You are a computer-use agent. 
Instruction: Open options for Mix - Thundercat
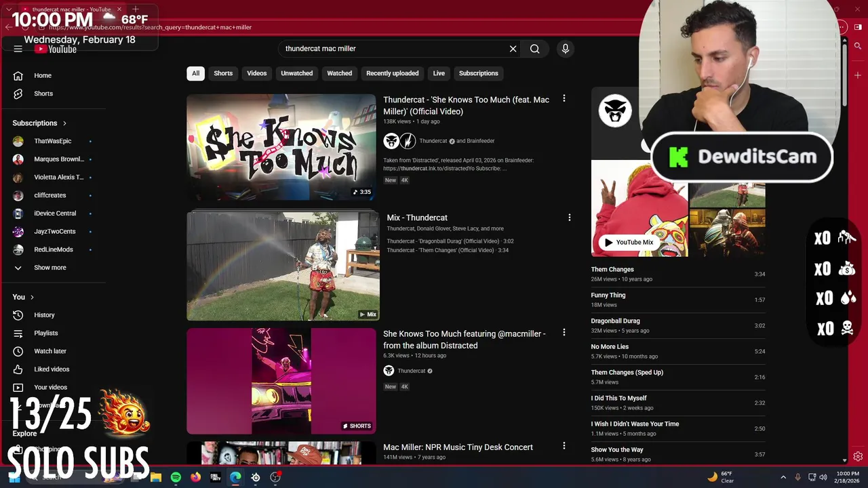(x=569, y=218)
